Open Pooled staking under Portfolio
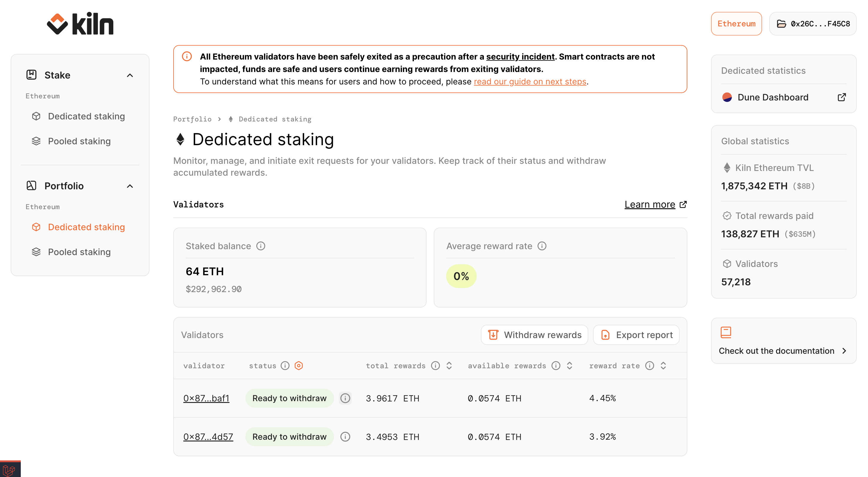 pyautogui.click(x=79, y=252)
